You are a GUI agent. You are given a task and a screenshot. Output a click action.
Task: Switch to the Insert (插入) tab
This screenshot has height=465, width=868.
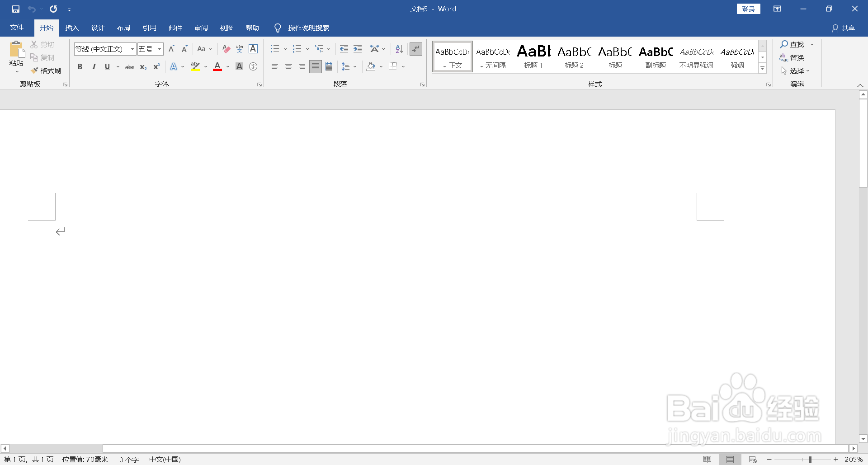point(72,28)
